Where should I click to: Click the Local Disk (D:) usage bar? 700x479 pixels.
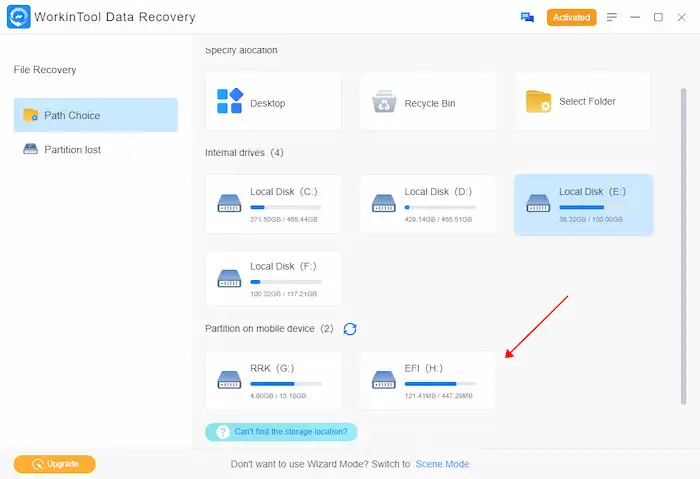click(440, 207)
